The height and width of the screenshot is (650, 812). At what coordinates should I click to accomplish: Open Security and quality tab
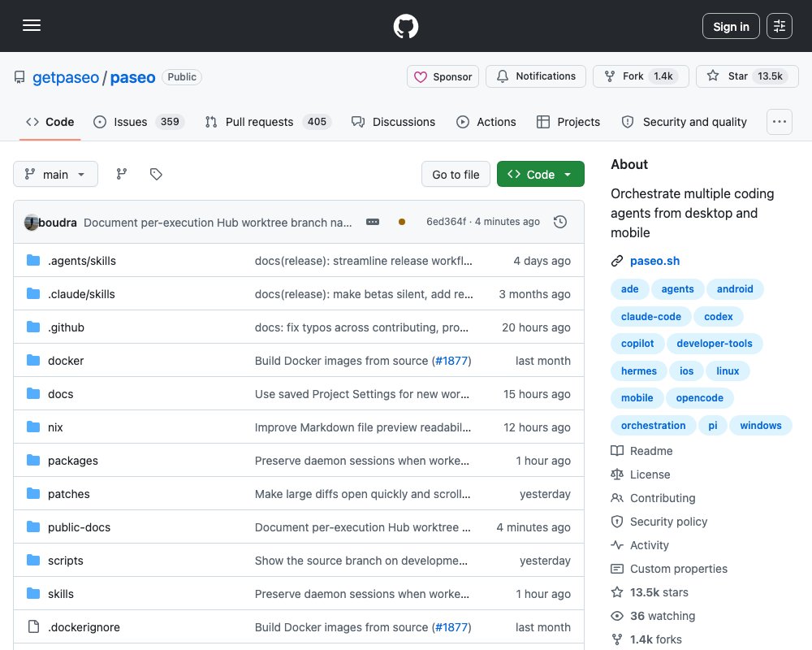pyautogui.click(x=684, y=122)
